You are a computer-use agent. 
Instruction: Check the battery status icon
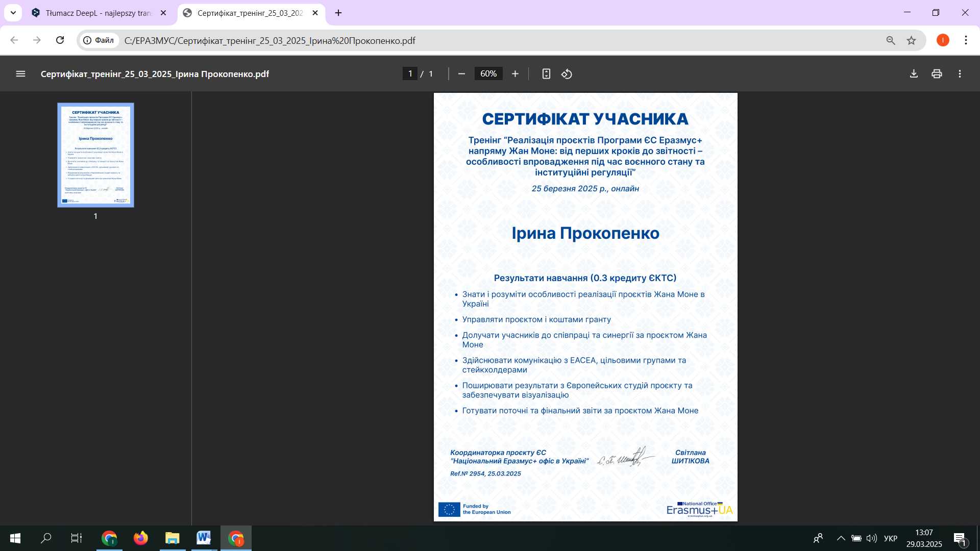pos(856,538)
